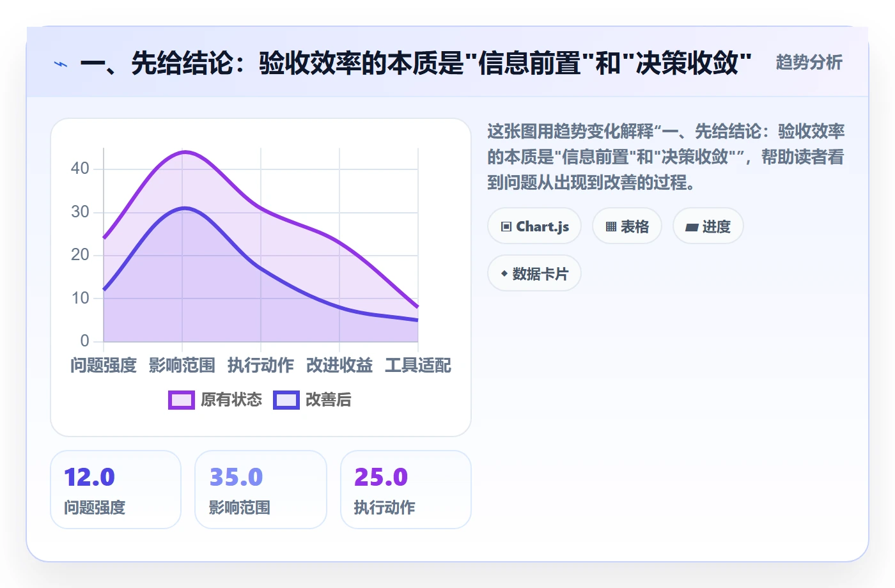Screen dimensions: 895x588
Task: Click the y-axis value 10
Action: (x=80, y=298)
